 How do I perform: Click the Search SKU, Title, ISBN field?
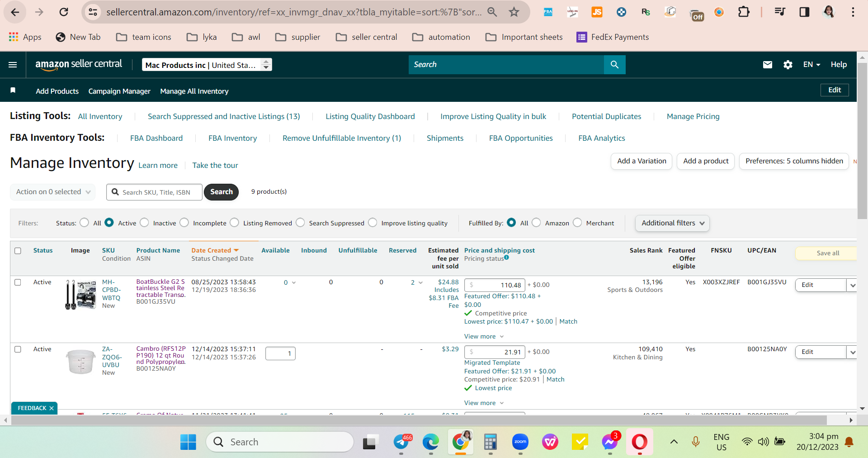click(154, 192)
